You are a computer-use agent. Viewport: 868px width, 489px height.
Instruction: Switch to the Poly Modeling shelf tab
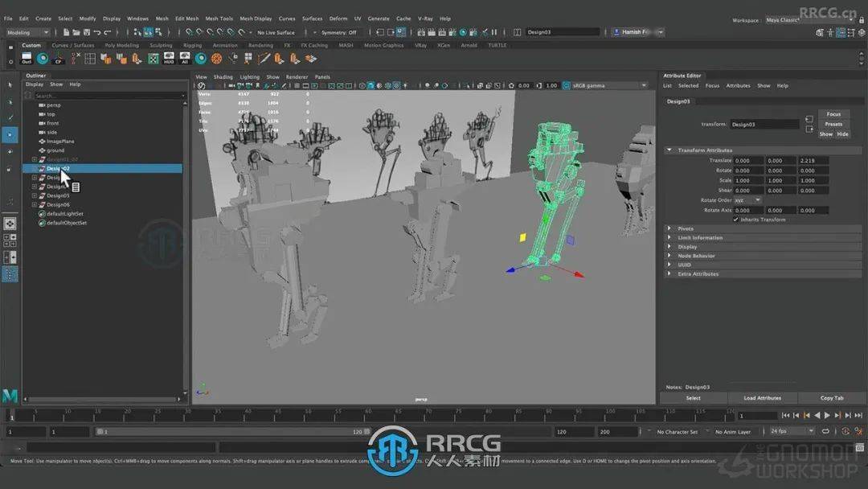[121, 45]
